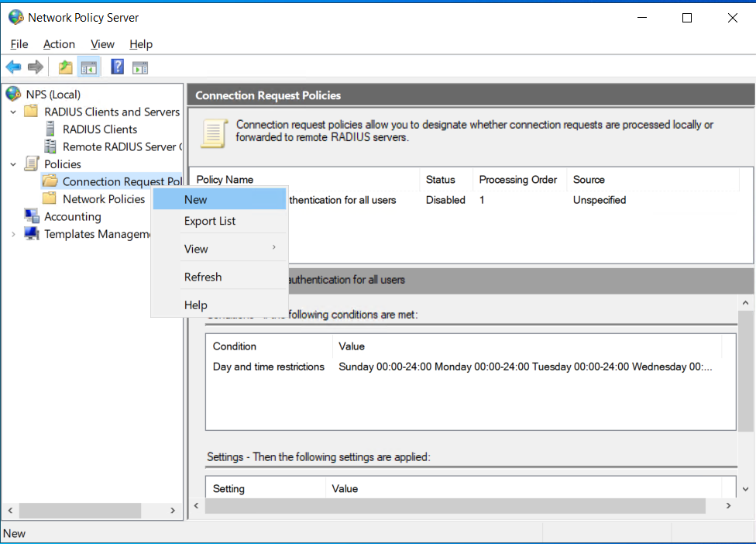Click the Connection Request Policies folder icon

50,181
